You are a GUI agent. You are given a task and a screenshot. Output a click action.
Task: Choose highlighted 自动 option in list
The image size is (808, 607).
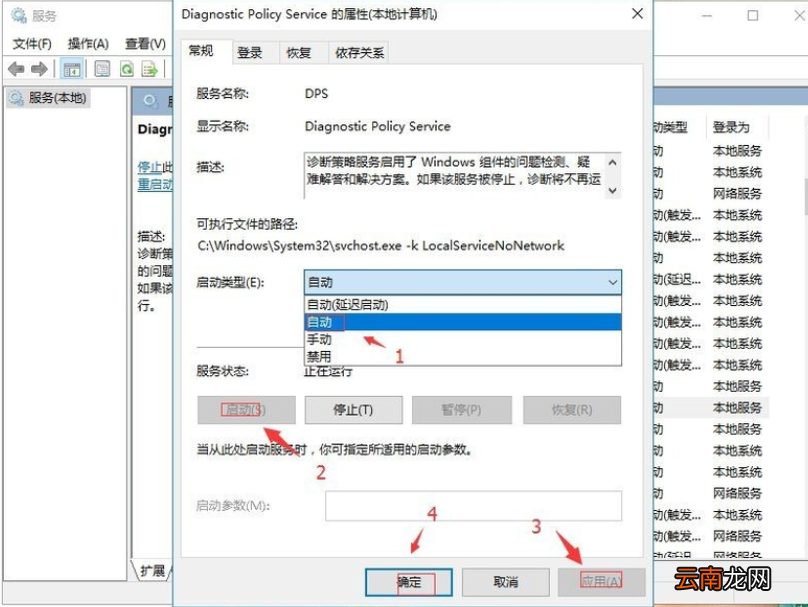[x=463, y=322]
